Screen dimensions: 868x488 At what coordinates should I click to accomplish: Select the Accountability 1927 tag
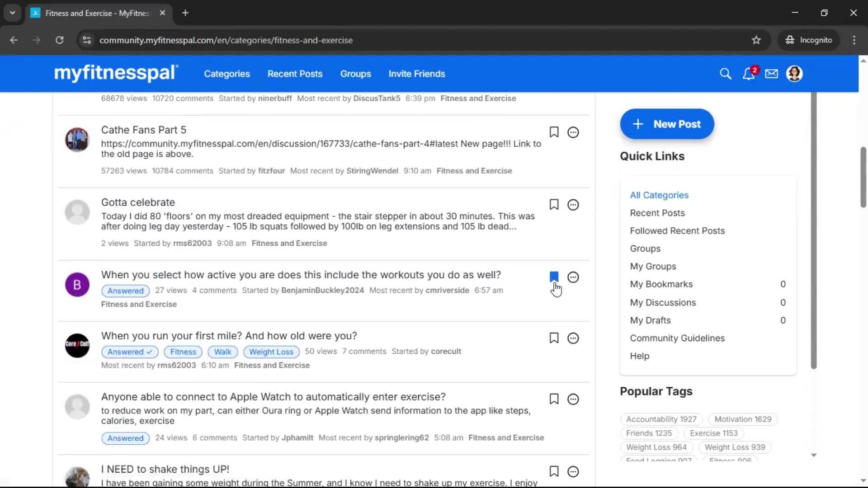point(661,419)
